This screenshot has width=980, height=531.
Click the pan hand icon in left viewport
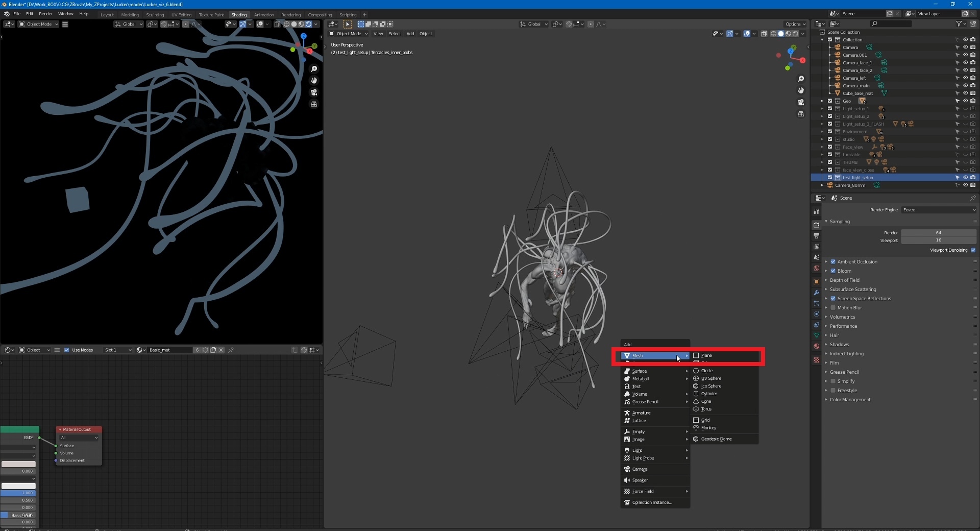pyautogui.click(x=314, y=81)
